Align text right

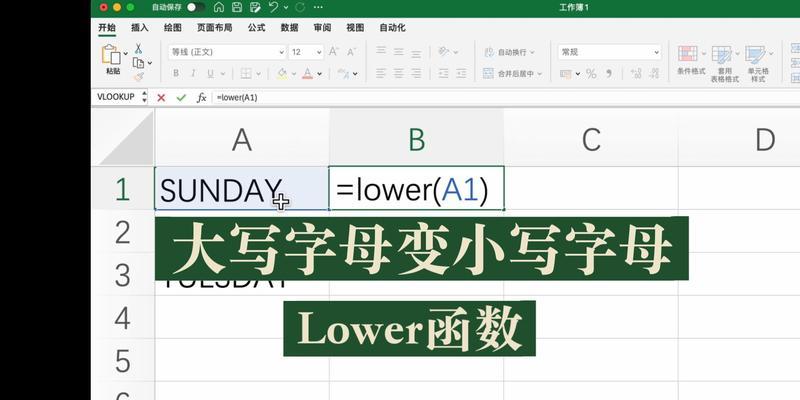416,73
